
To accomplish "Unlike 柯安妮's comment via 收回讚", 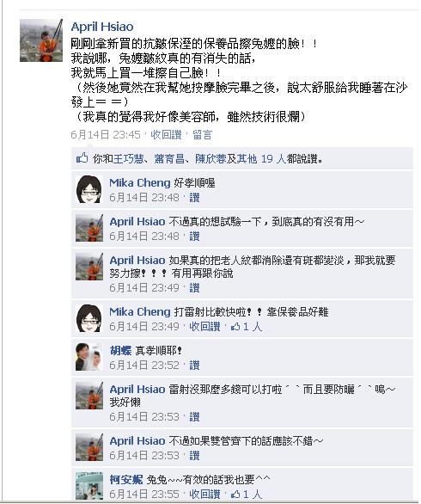I will (204, 495).
